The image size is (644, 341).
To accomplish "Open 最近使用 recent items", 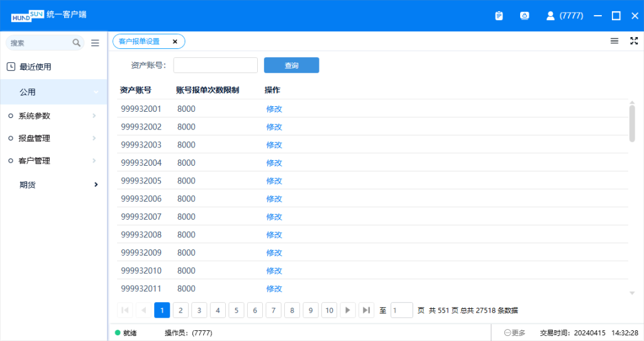I will 35,67.
